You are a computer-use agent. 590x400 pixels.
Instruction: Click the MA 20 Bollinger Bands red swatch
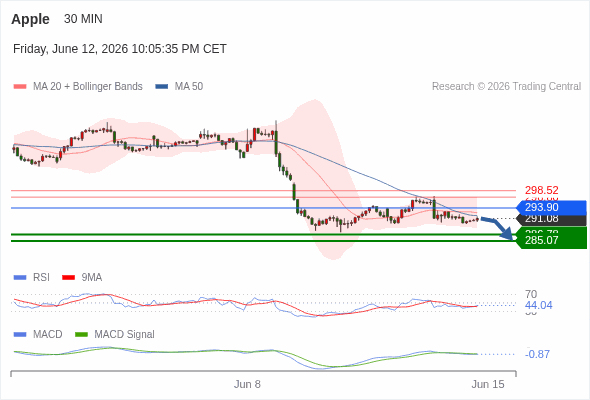click(x=20, y=87)
